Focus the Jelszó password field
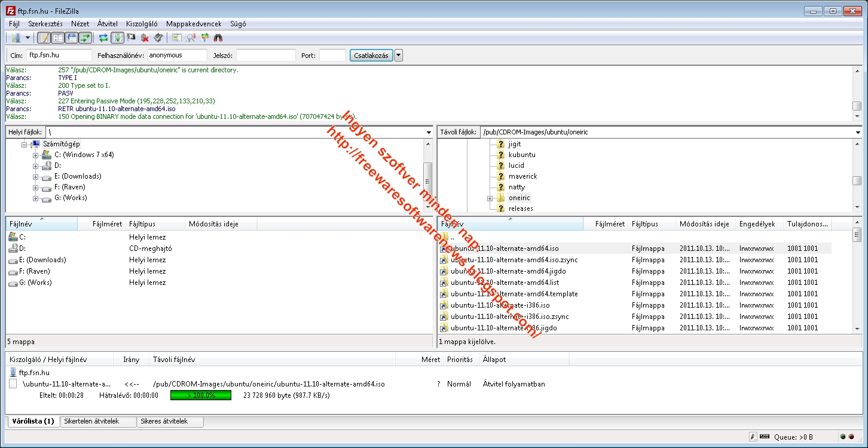 (x=266, y=56)
